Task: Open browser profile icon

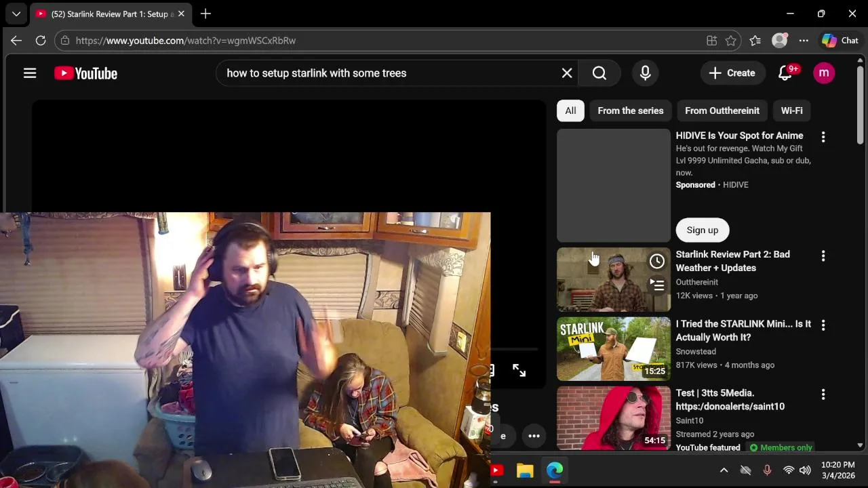Action: (x=780, y=41)
